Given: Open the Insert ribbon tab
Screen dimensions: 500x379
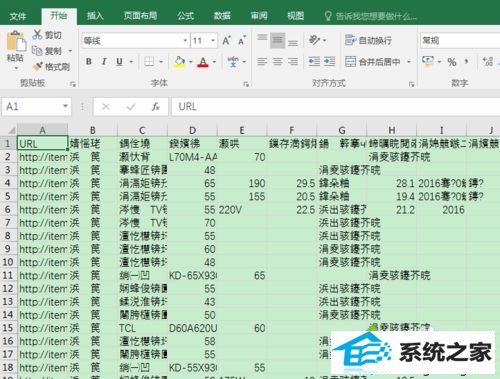Looking at the screenshot, I should pos(95,15).
